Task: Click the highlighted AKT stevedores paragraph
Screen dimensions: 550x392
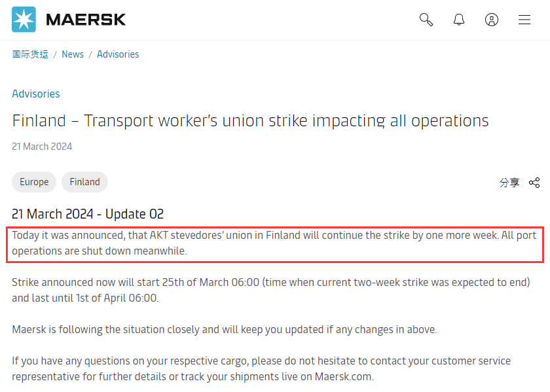Action: [274, 243]
